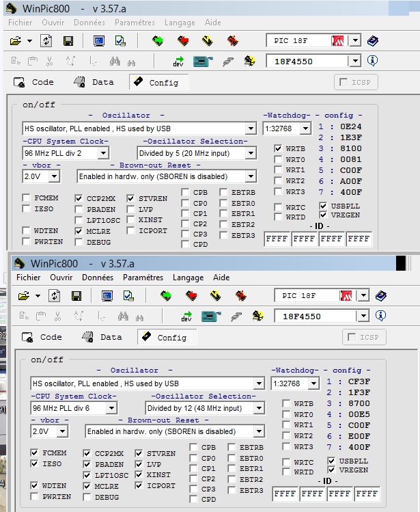The image size is (420, 512).
Task: Open the Paramètres menu in the lower window
Action: coord(143,278)
